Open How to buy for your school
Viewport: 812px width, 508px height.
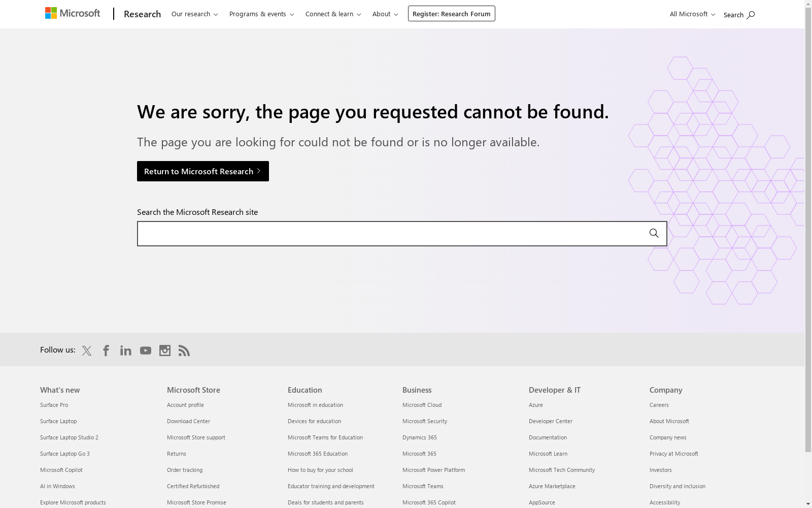[x=320, y=470]
